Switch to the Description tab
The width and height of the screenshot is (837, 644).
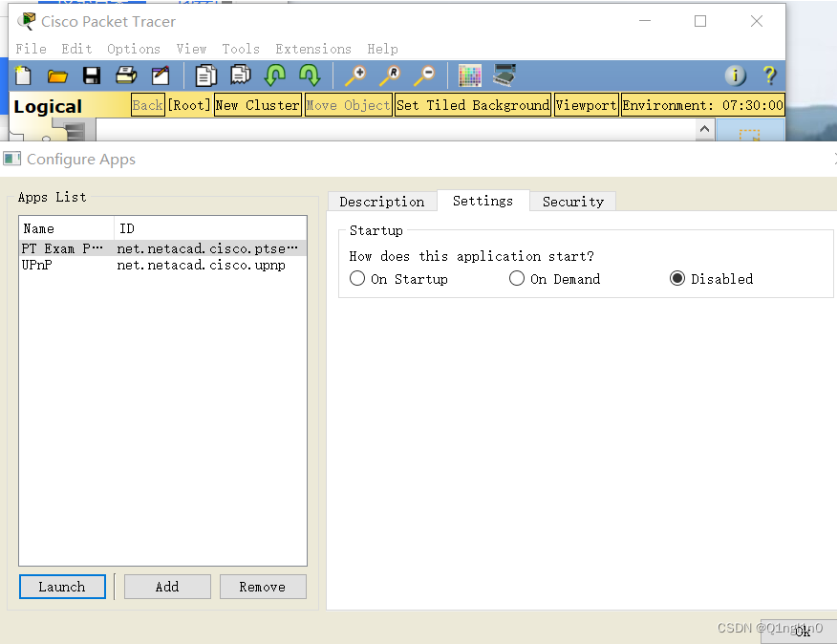[x=382, y=202]
